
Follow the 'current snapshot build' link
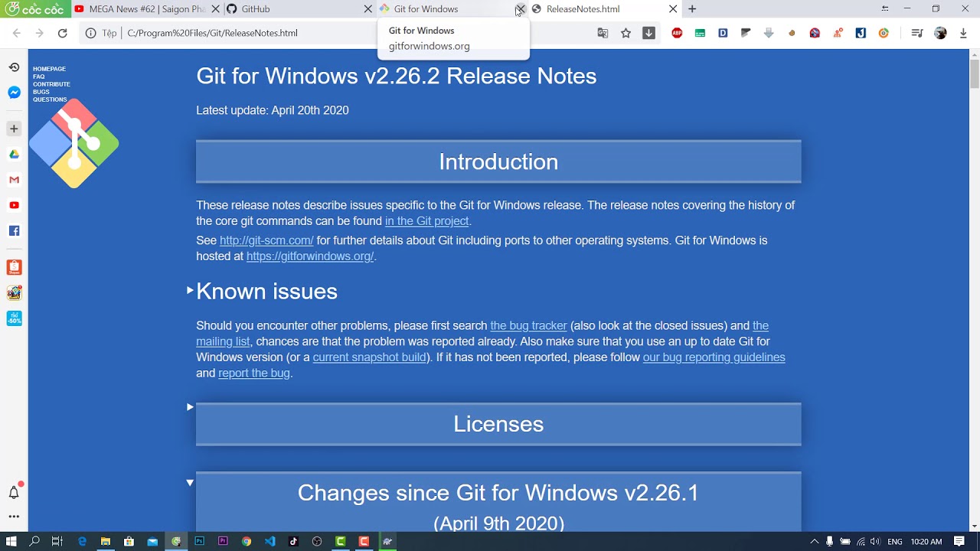370,357
